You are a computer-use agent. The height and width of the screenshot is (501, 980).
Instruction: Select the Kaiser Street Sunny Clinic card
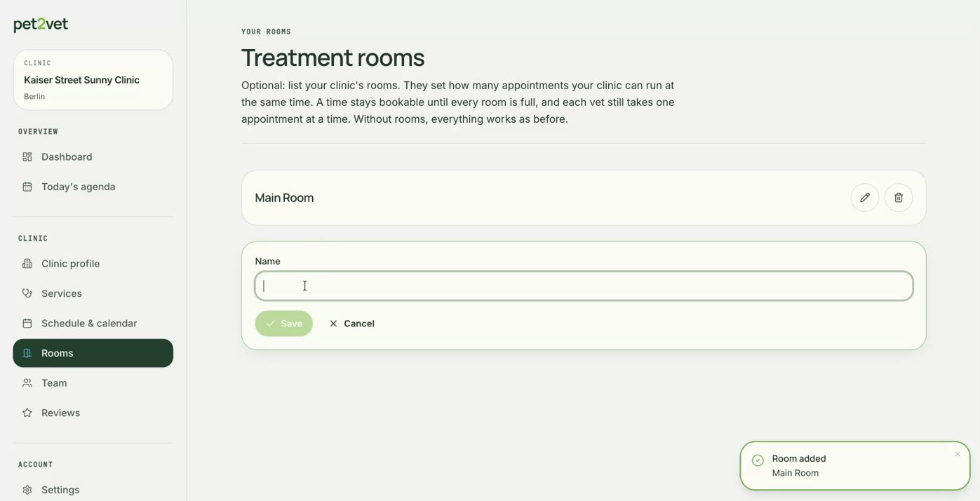click(93, 80)
